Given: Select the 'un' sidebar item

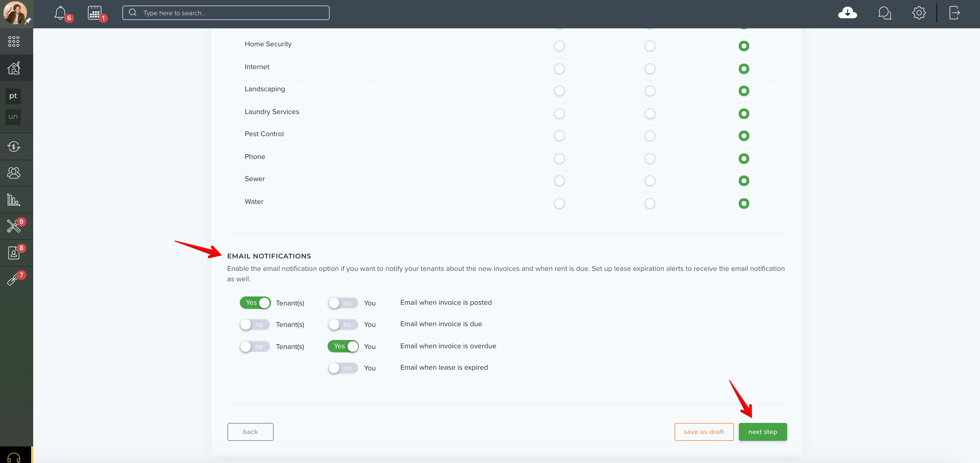Looking at the screenshot, I should [13, 117].
